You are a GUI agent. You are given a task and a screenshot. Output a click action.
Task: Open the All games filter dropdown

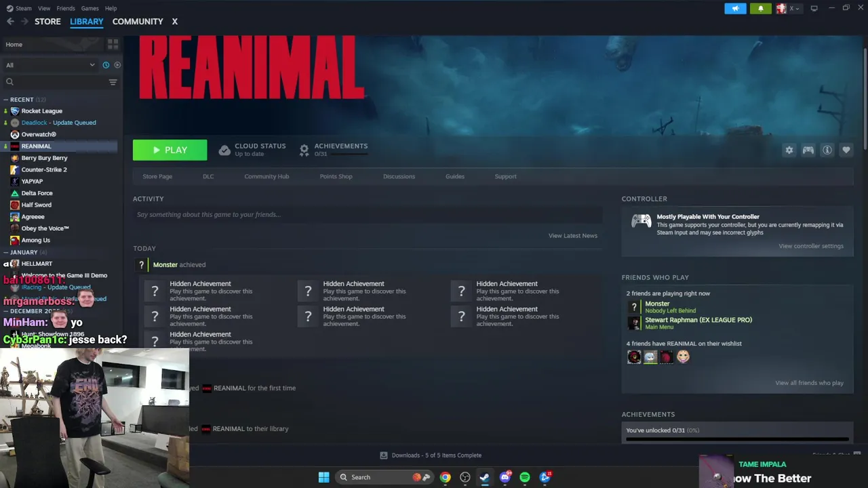point(50,65)
